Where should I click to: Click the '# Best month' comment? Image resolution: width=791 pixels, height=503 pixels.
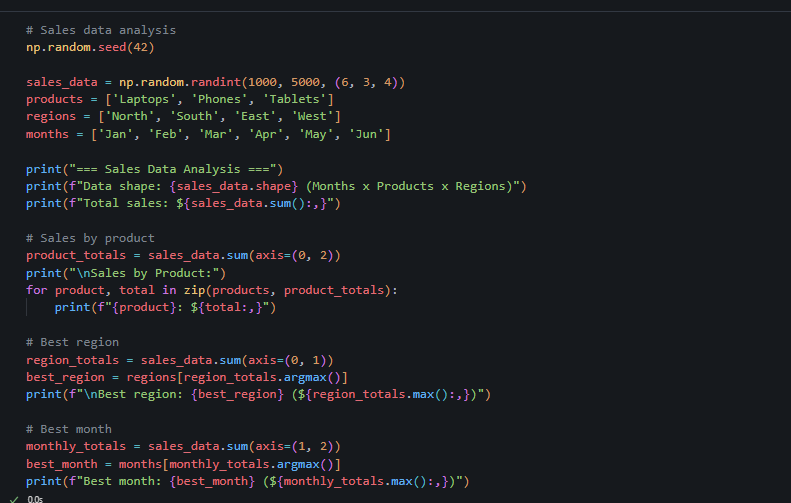69,429
